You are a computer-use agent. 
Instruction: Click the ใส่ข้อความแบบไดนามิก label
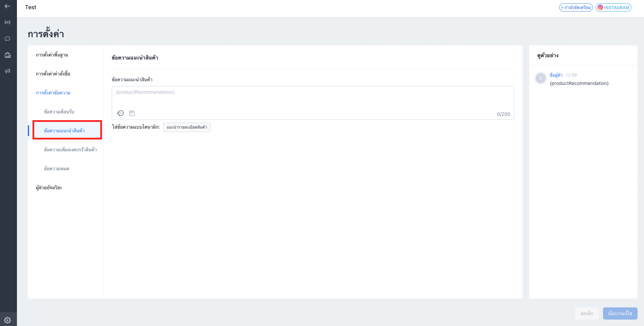[x=136, y=127]
